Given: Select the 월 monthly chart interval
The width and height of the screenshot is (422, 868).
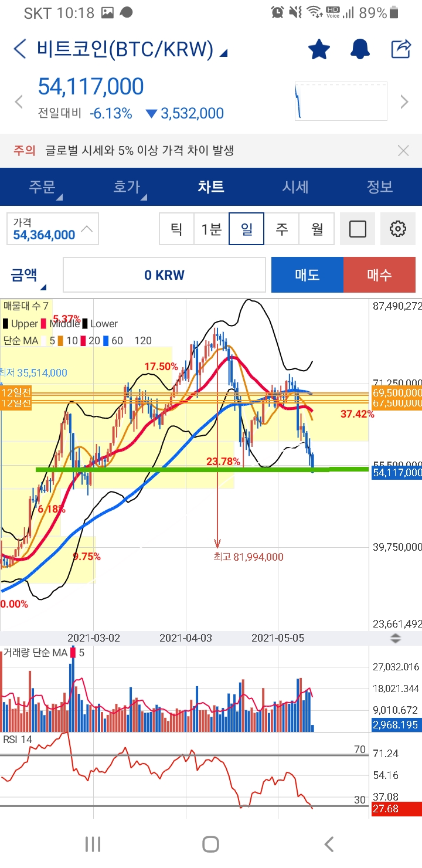Looking at the screenshot, I should click(x=317, y=229).
